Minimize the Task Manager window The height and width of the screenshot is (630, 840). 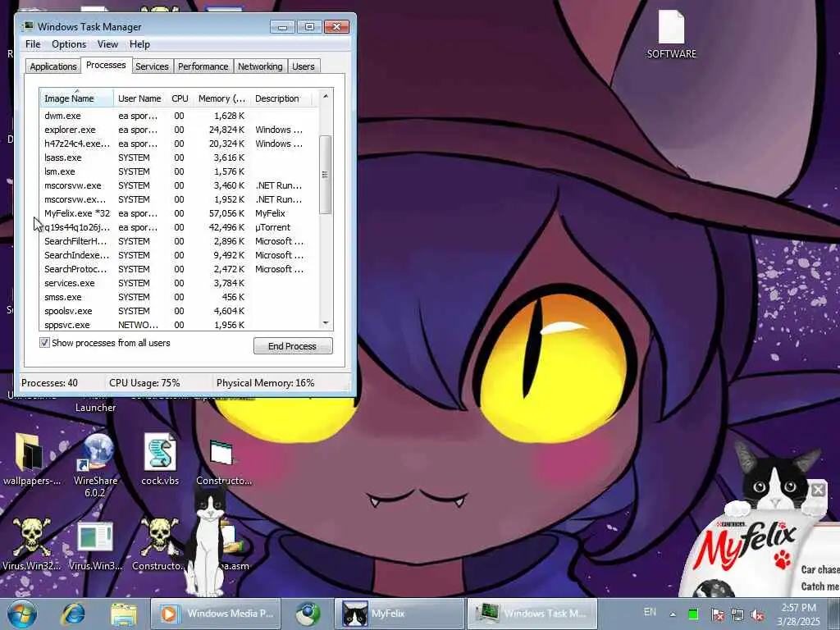(282, 26)
